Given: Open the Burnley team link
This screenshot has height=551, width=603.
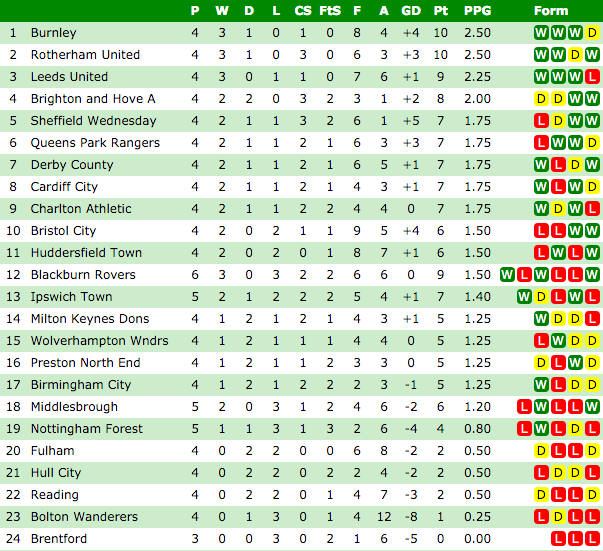Looking at the screenshot, I should click(x=53, y=33).
